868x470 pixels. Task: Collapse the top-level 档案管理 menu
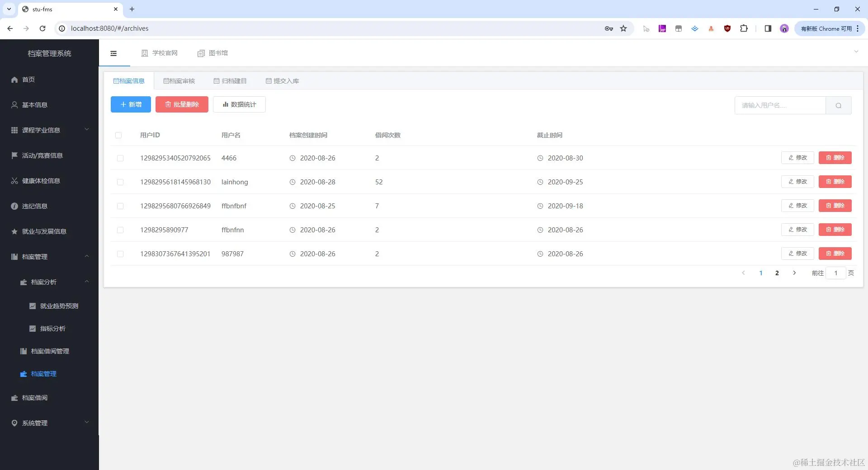pos(49,257)
